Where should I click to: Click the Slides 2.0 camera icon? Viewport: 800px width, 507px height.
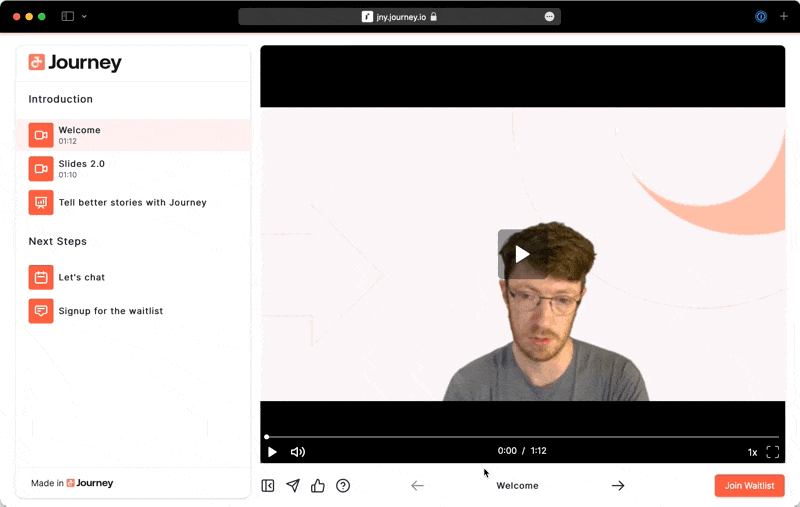(x=41, y=169)
